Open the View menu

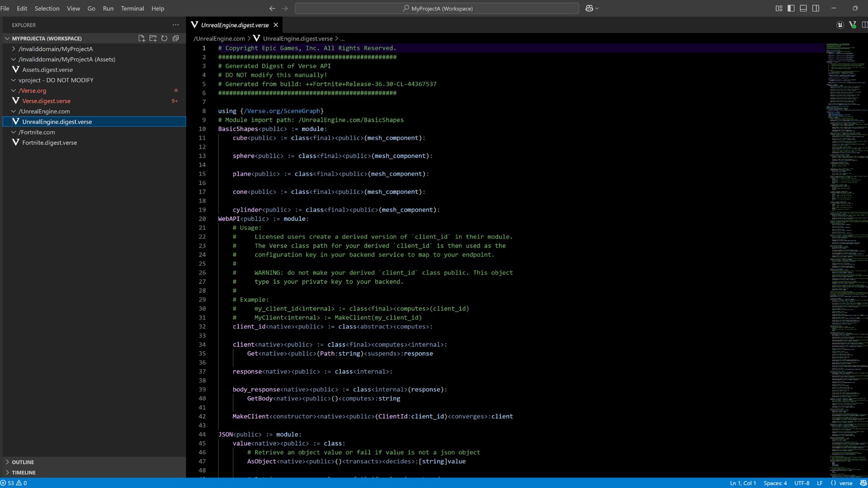click(73, 8)
